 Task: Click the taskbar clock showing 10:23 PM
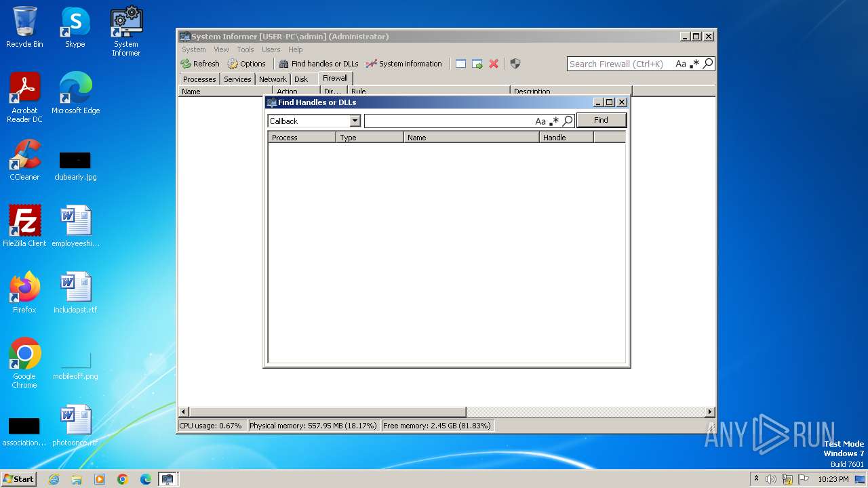point(833,479)
